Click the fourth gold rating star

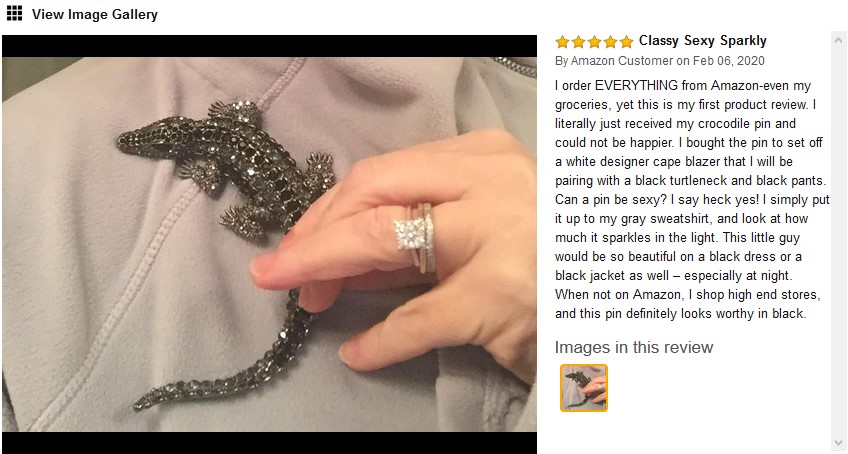pos(611,42)
